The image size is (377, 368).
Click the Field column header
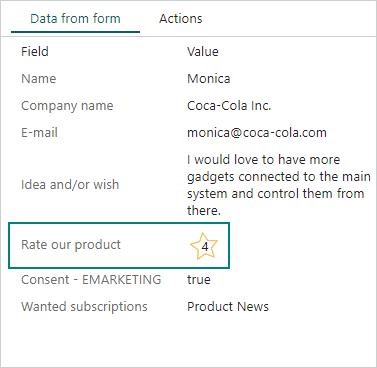point(35,52)
